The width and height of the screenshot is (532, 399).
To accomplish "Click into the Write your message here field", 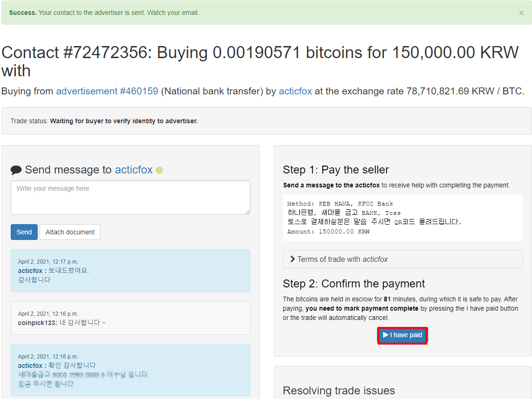I will click(x=129, y=197).
